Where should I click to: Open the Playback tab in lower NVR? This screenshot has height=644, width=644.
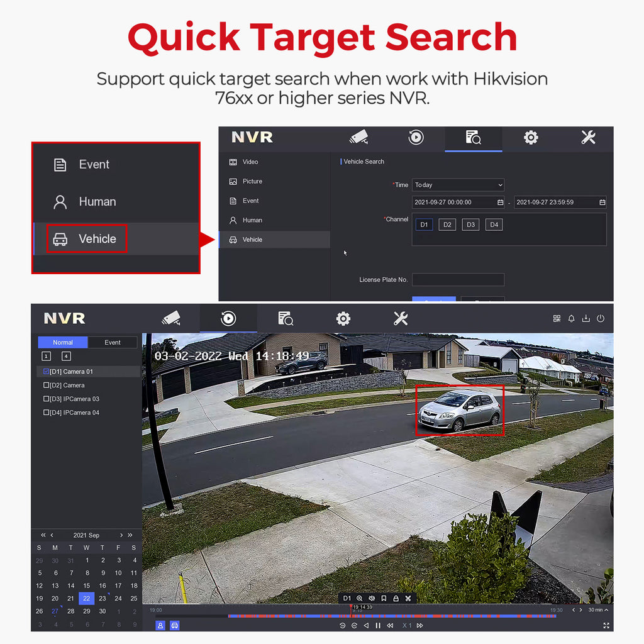228,319
